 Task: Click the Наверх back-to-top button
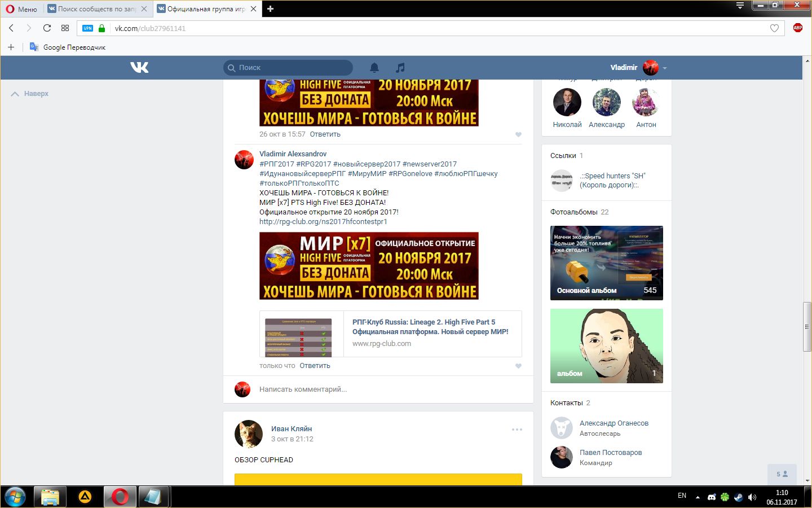click(30, 94)
